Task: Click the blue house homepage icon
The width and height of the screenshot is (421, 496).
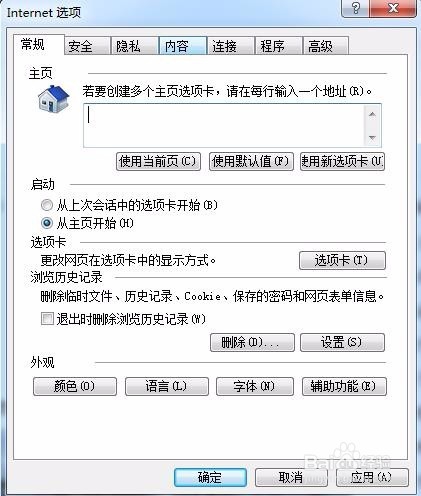Action: 54,99
